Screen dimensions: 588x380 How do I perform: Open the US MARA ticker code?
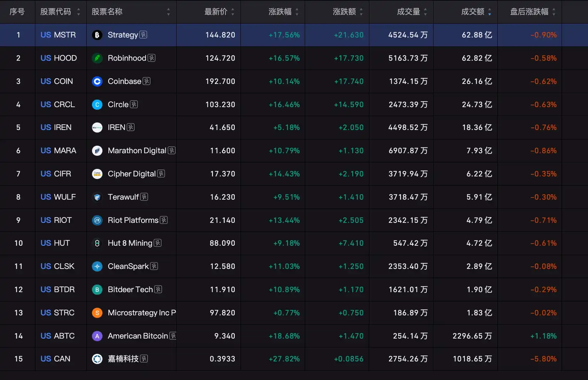point(59,151)
